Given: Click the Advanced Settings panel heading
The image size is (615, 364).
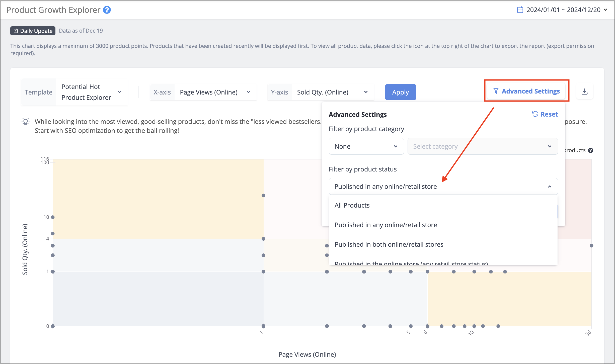Looking at the screenshot, I should click(358, 115).
